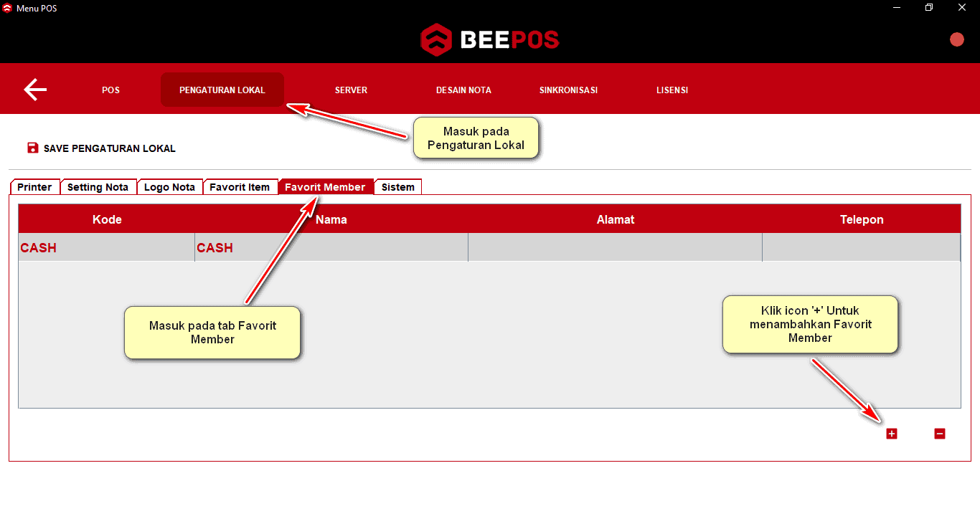Open the POS menu
The width and height of the screenshot is (980, 529).
pos(110,90)
